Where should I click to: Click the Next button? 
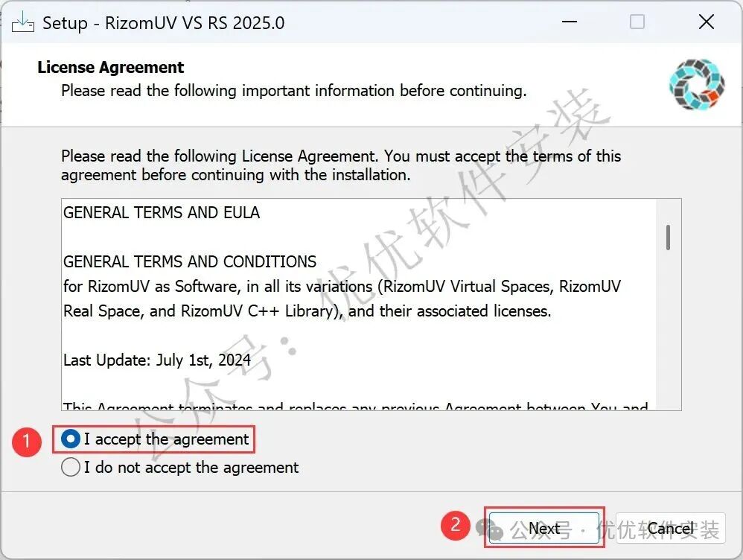pyautogui.click(x=544, y=528)
